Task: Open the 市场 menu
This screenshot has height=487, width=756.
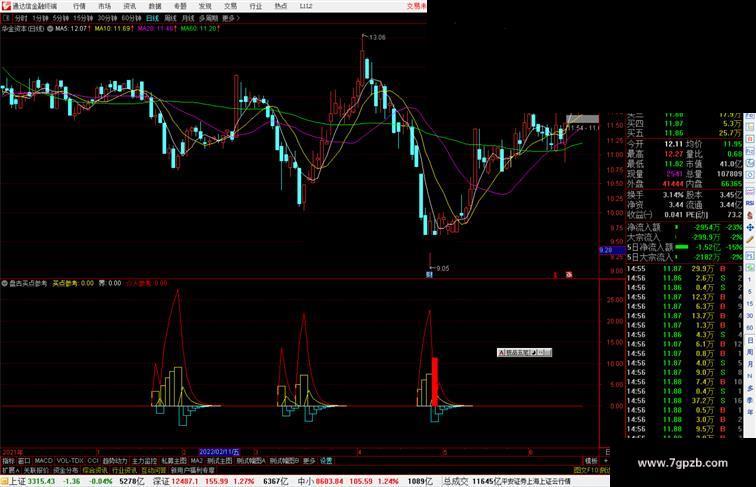Action: (x=105, y=6)
